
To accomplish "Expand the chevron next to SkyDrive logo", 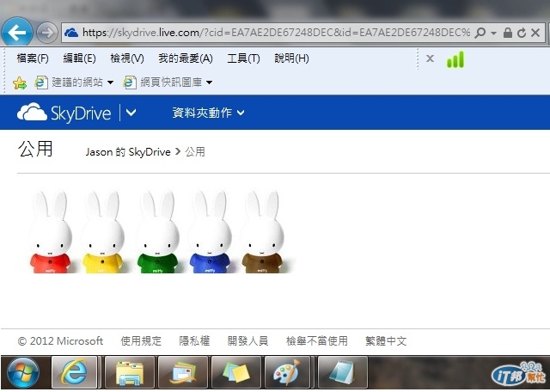I will (131, 113).
